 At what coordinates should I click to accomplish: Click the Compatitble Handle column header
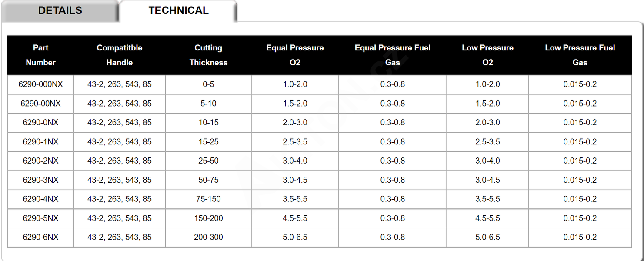coord(120,55)
